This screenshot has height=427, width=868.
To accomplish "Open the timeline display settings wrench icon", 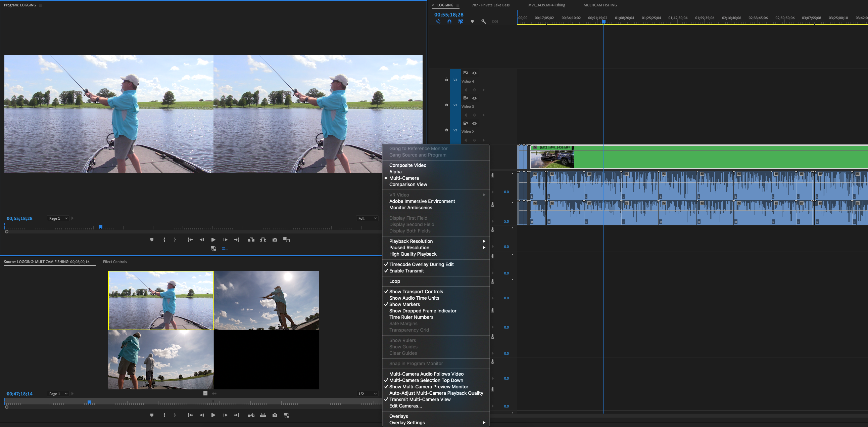I will 484,21.
